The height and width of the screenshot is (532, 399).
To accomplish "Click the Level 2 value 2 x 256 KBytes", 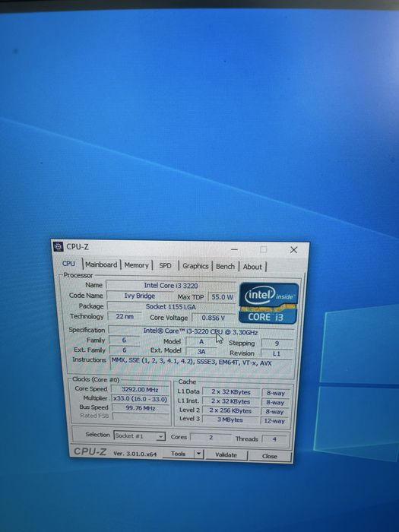I will (231, 411).
